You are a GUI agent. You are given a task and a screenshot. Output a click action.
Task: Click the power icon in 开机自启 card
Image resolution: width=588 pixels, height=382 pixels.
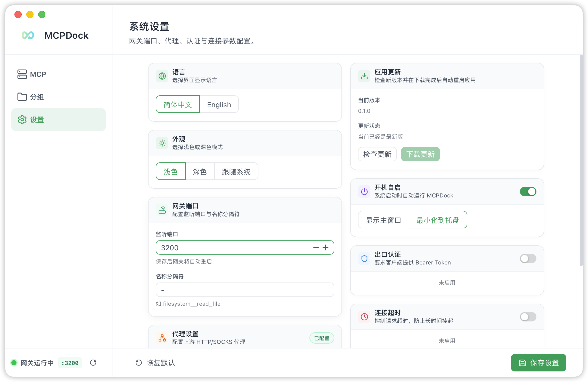[x=364, y=192]
